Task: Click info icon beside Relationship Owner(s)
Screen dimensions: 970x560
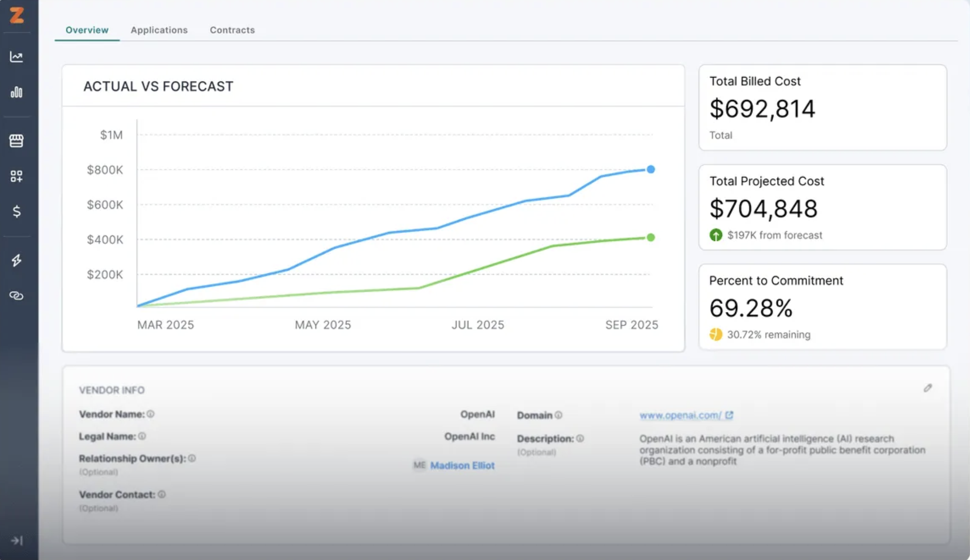Action: [192, 458]
